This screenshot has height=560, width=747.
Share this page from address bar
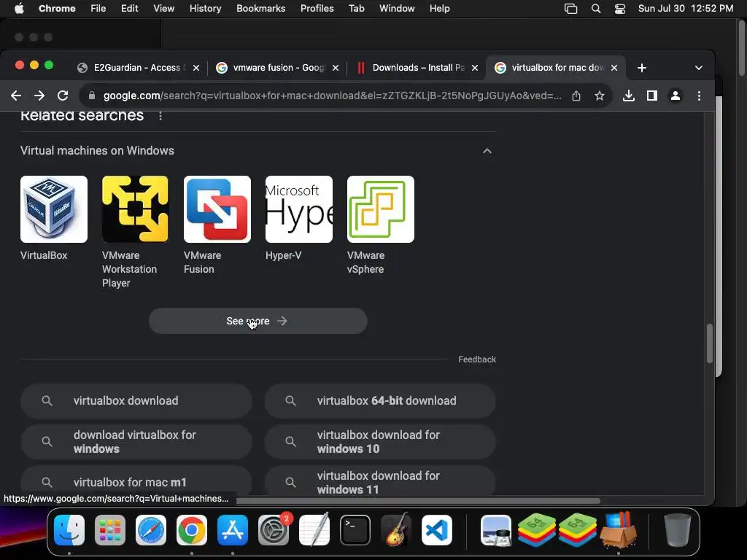pos(576,96)
